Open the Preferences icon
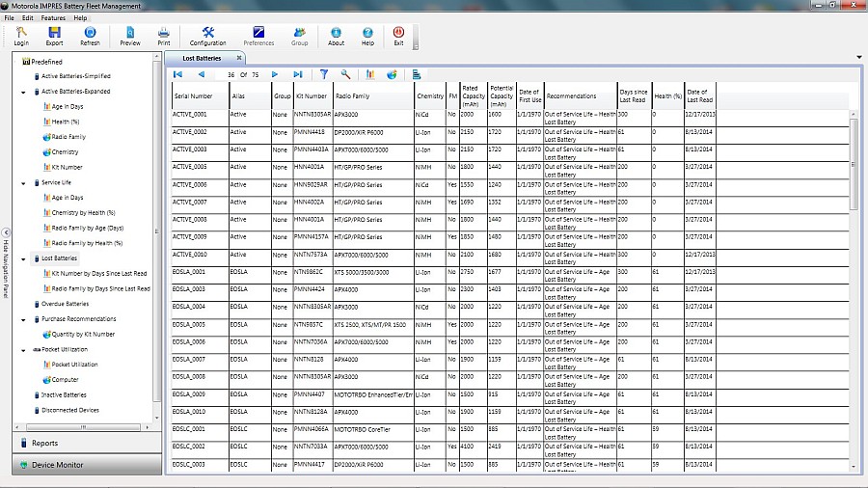The width and height of the screenshot is (868, 488). 258,36
